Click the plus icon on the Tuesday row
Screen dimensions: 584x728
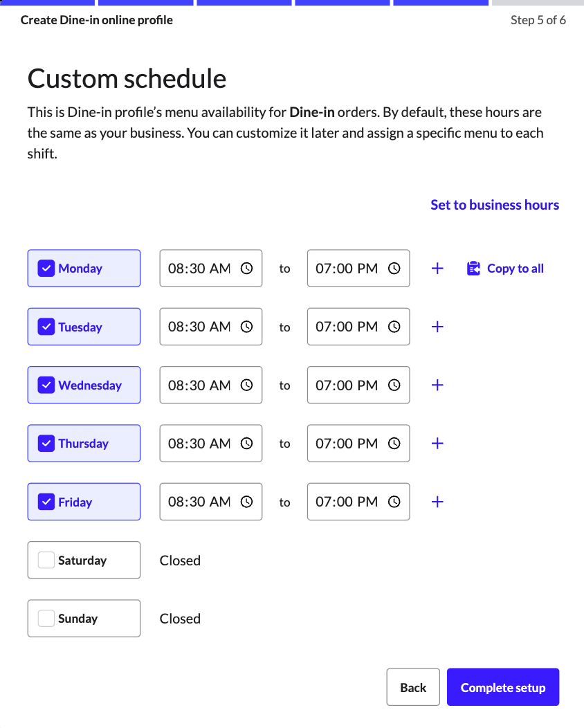tap(437, 326)
